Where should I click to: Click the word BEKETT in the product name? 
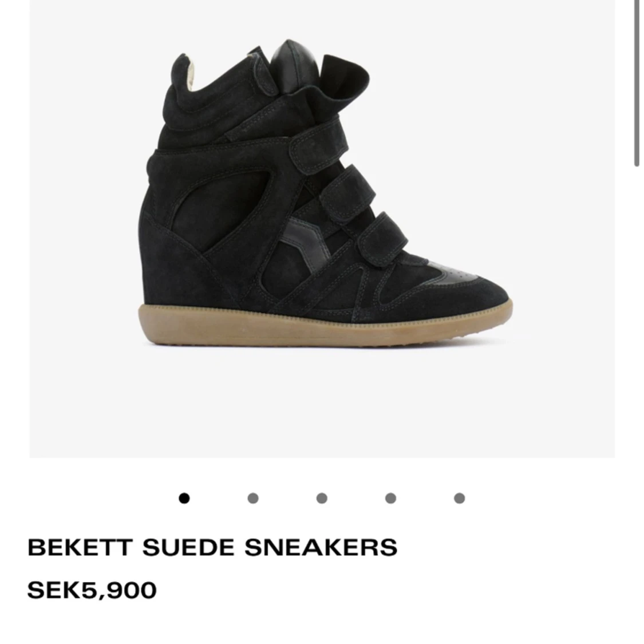(x=80, y=547)
